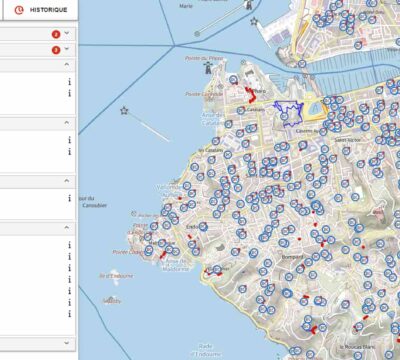Open the first info icon in top section
Screen dimensions: 400x360
tap(69, 82)
